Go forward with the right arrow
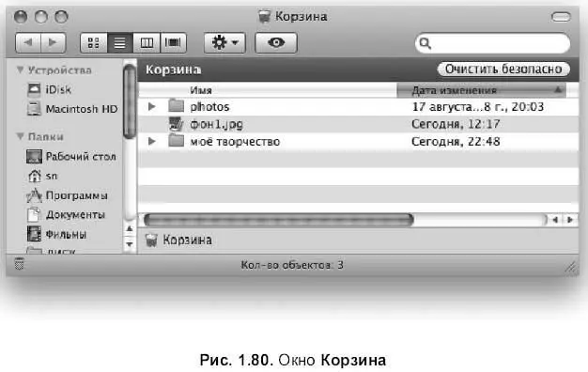This screenshot has height=372, width=588. pos(54,43)
